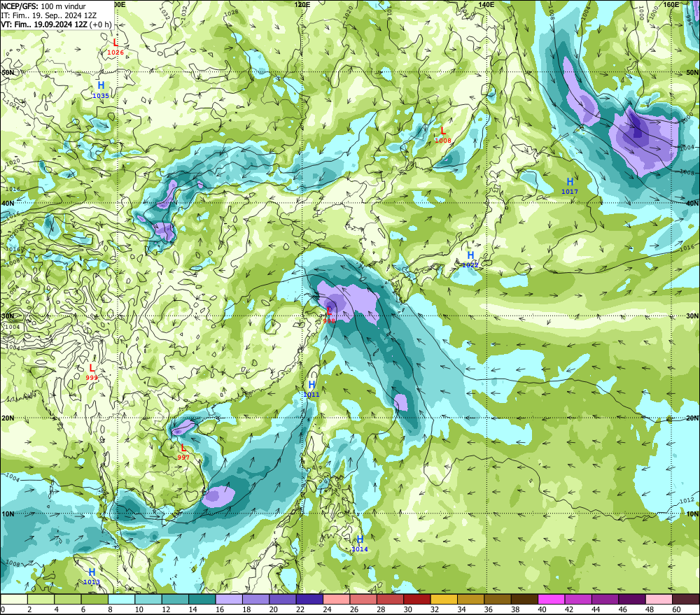This screenshot has height=615, width=700.
Task: Select the 10N label on right edge
Action: 692,514
